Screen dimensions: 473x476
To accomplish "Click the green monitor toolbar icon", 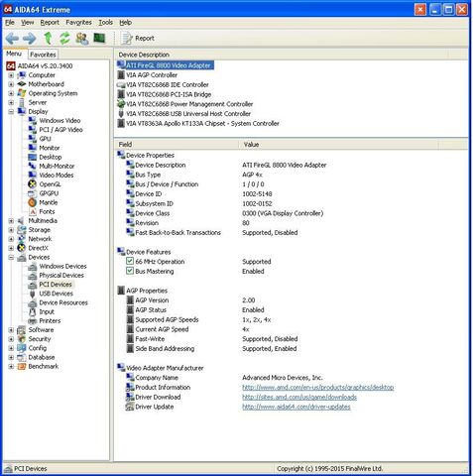I will coord(99,38).
